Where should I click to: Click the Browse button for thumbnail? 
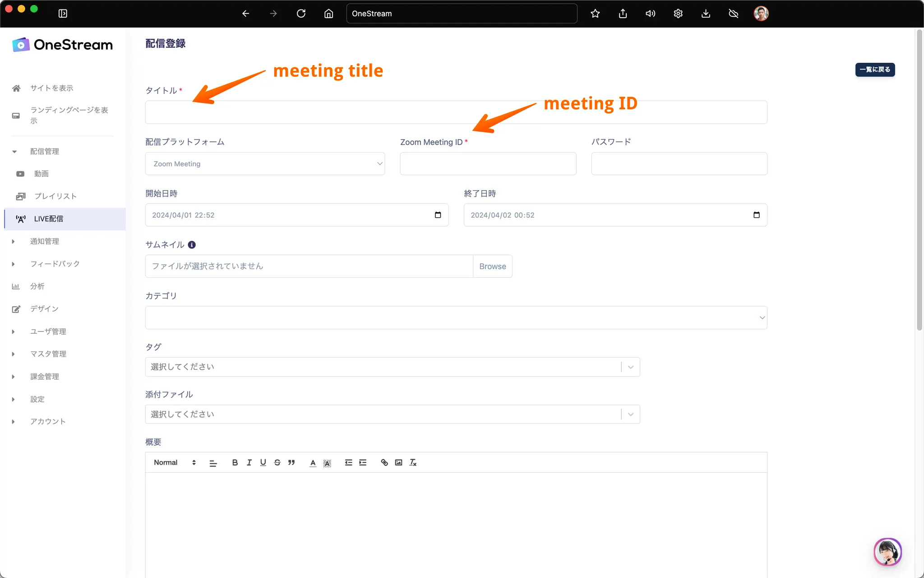pyautogui.click(x=492, y=266)
